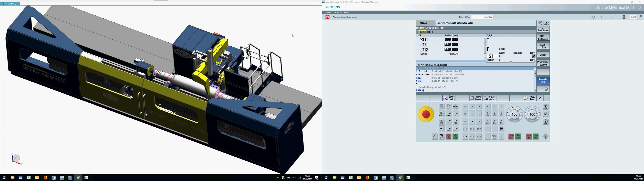
Task: Click the Überspeich. softkey
Action: (449, 98)
